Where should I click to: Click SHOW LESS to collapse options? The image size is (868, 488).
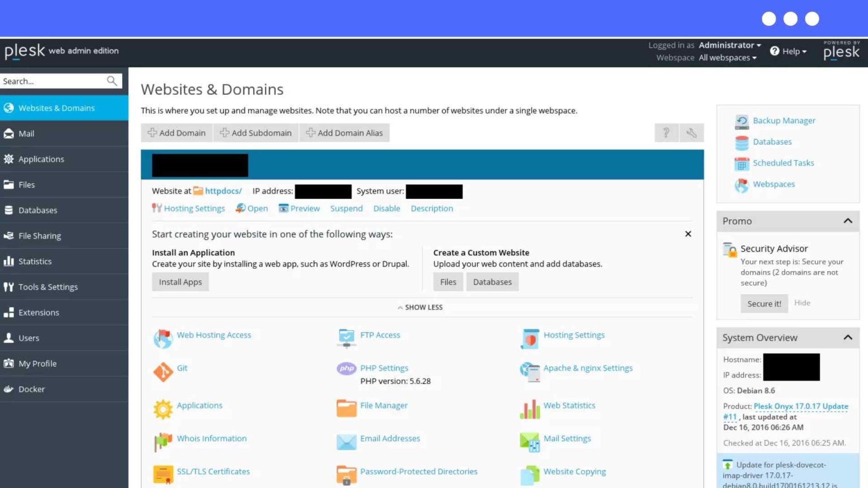[x=420, y=307]
